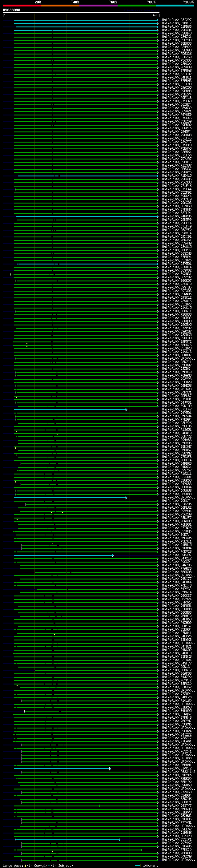197x868 pixels.
Task: Select the UniRef100_Q4N7D6 label
Action: pos(176,565)
